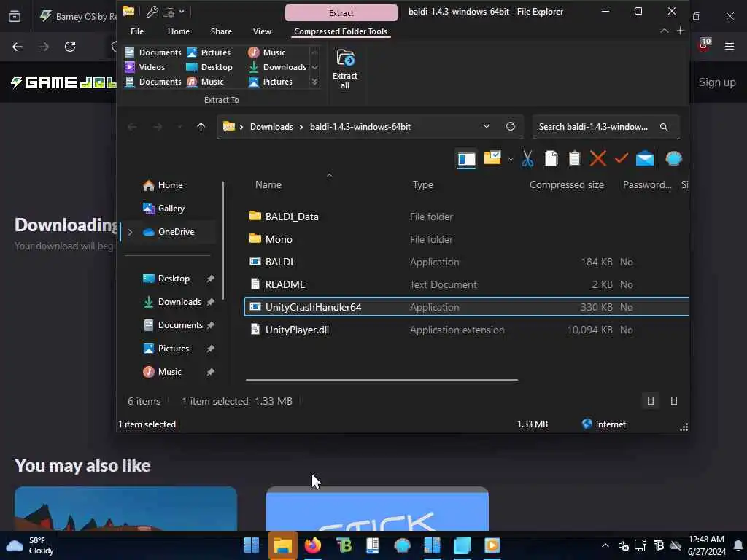Open recent locations dropdown arrow

point(179,127)
